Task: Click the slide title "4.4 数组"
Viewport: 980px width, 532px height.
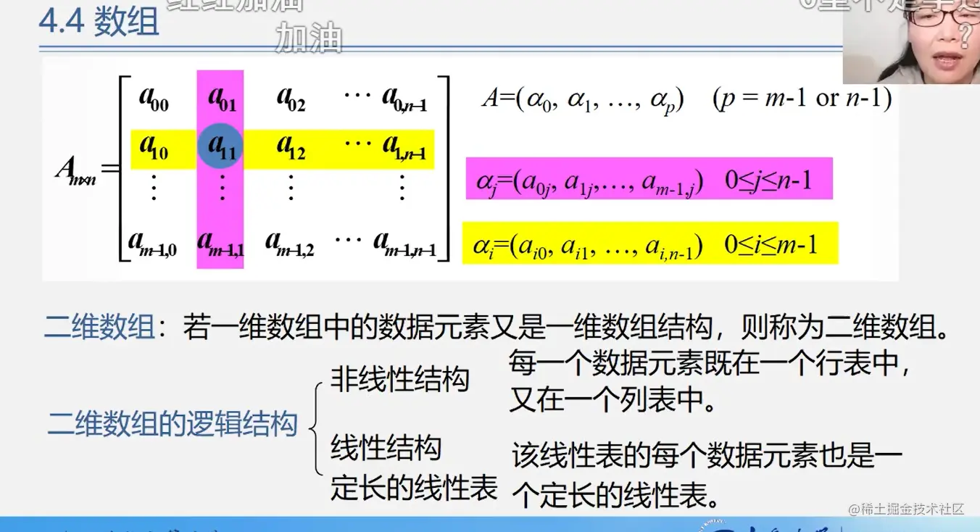Action: pos(99,23)
